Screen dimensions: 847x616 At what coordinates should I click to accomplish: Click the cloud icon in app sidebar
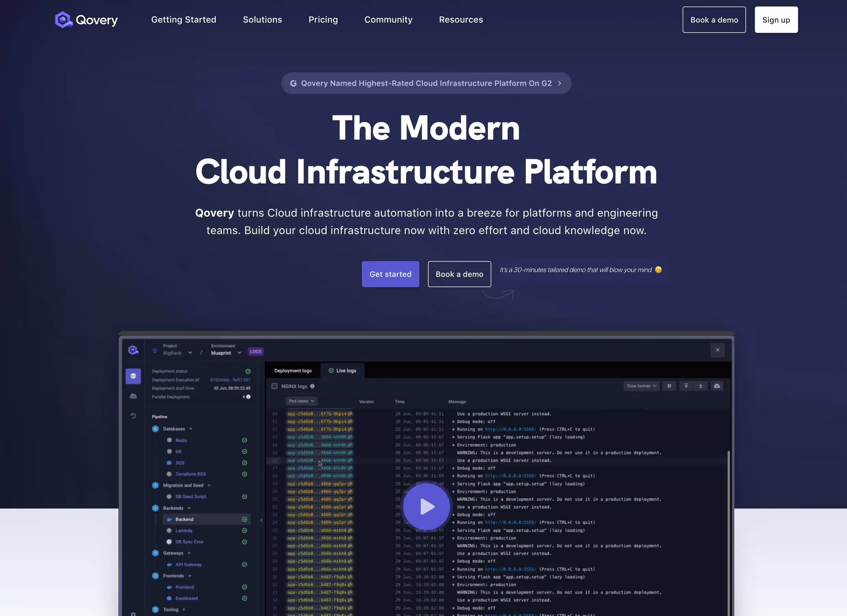point(133,396)
